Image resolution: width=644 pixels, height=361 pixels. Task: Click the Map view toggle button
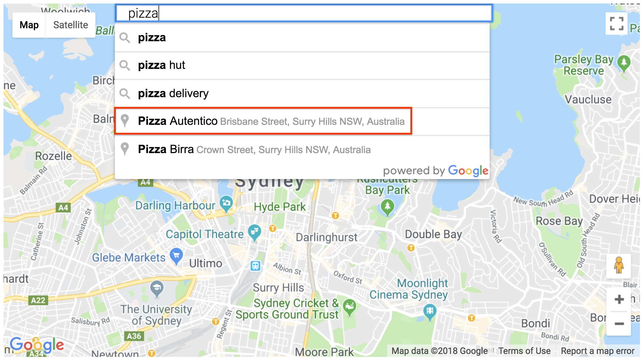(x=28, y=25)
